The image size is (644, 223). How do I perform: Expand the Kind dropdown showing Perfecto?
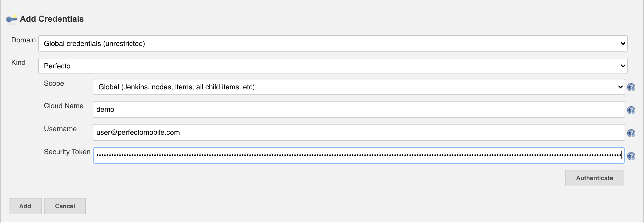coord(333,66)
